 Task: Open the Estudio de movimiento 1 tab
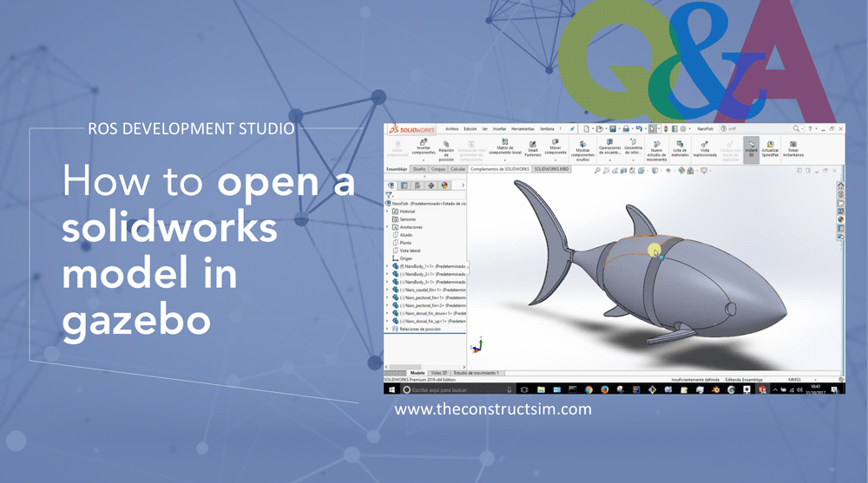coord(476,373)
